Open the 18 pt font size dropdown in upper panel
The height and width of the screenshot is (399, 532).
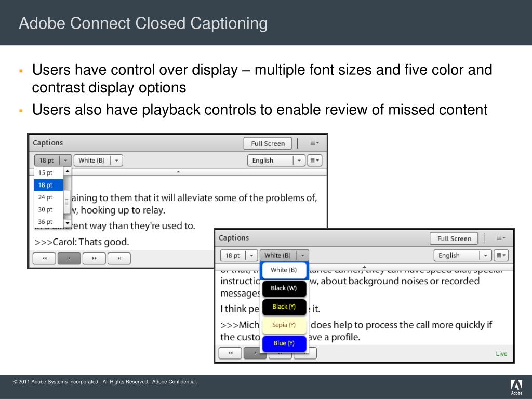click(52, 160)
